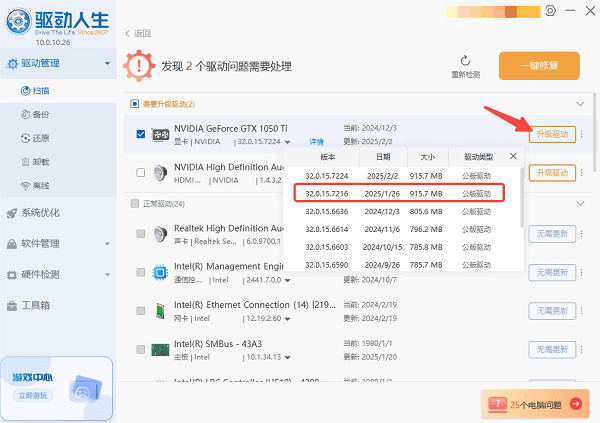Open more options for Intel SMBus row
600x423 pixels.
pyautogui.click(x=582, y=350)
